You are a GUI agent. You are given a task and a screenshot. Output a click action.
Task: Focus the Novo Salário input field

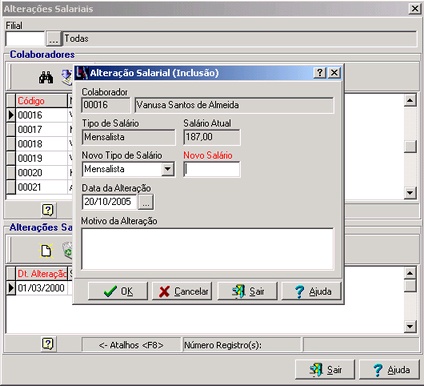pos(212,169)
